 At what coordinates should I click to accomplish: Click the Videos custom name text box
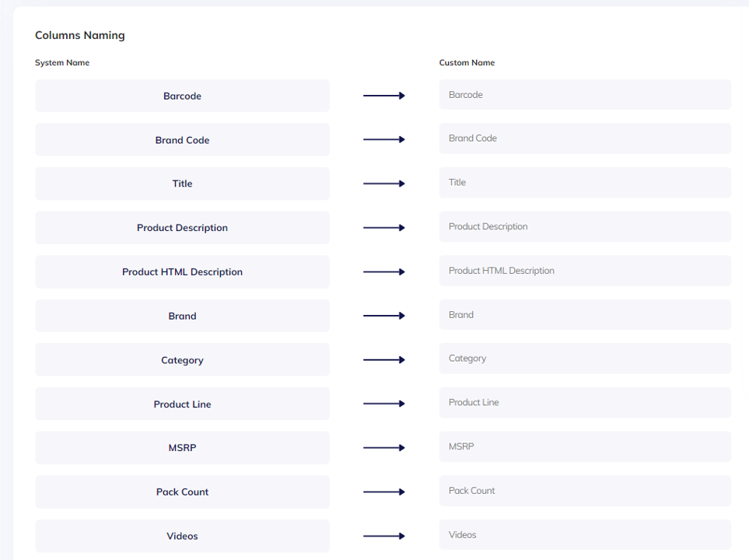coord(584,535)
